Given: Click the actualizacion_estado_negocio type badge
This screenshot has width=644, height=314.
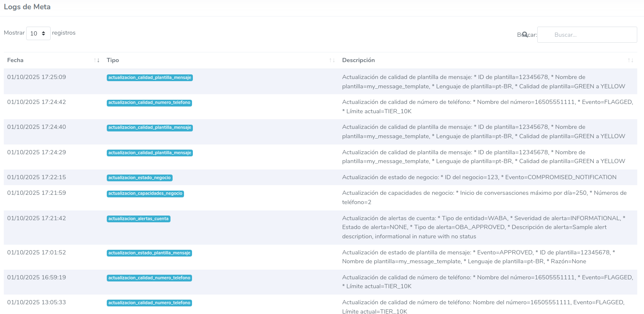Looking at the screenshot, I should coord(140,178).
